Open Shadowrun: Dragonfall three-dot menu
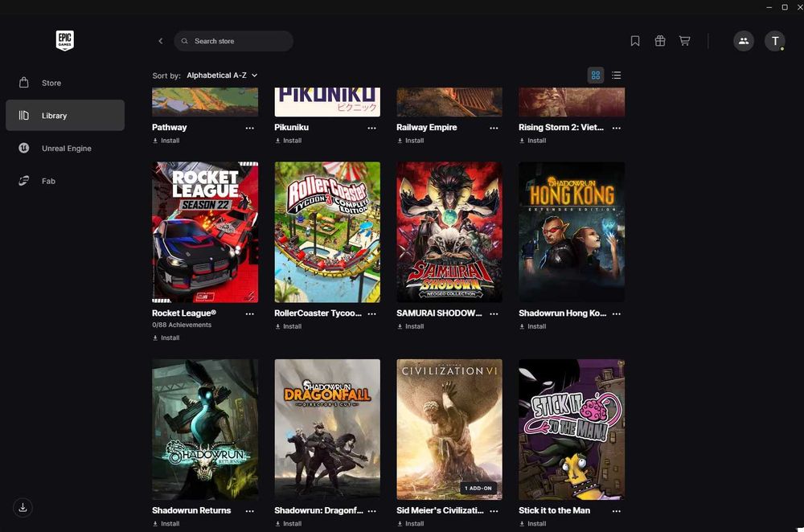 click(x=371, y=511)
